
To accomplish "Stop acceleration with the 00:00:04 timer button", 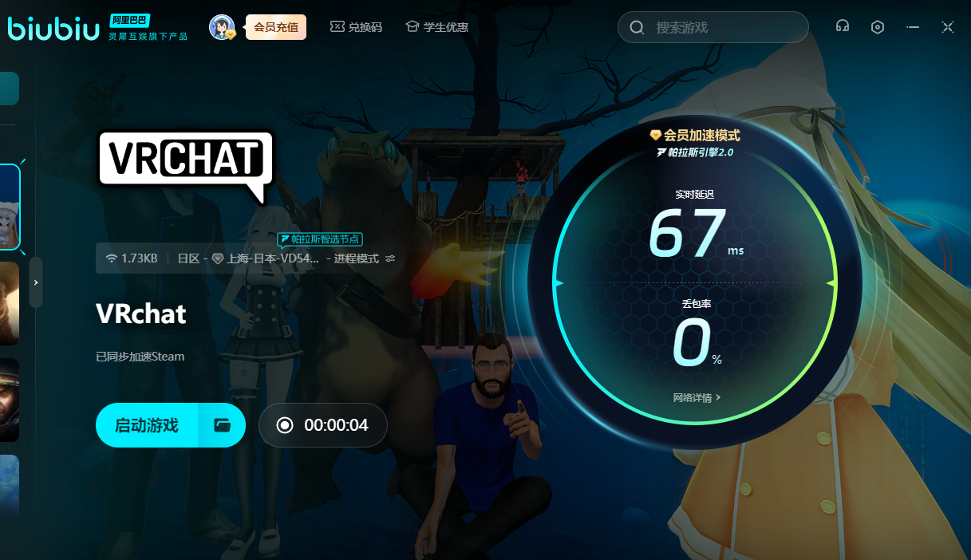I will pos(323,425).
